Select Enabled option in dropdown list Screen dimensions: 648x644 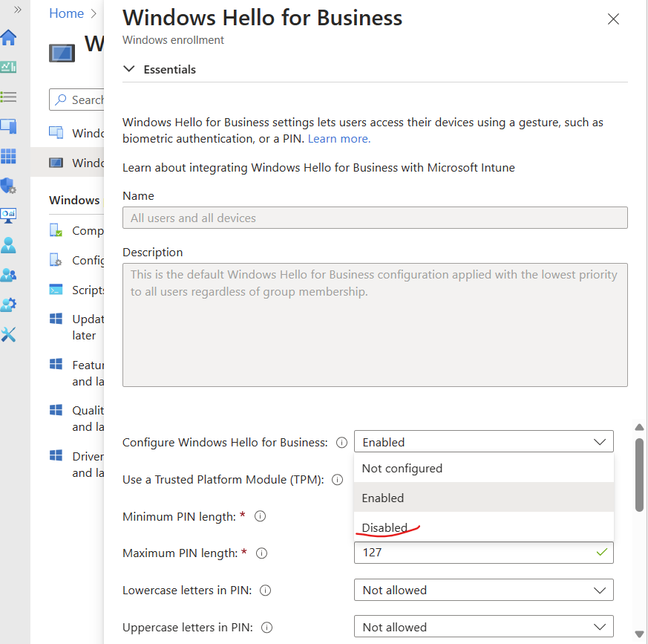483,498
